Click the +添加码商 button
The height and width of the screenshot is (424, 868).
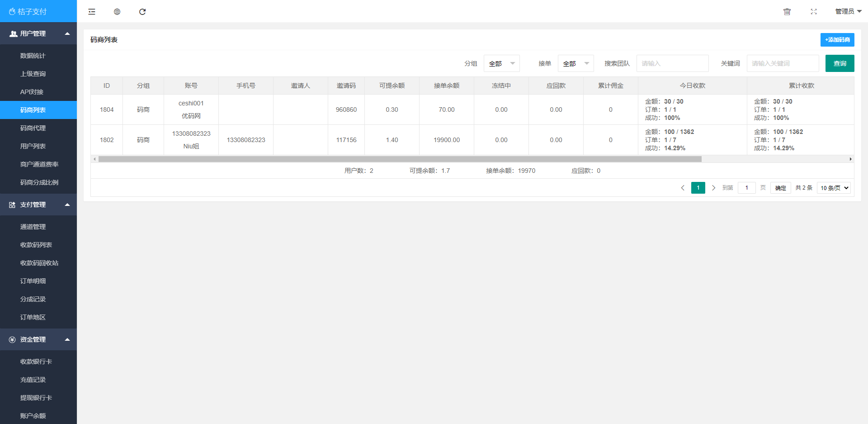837,40
